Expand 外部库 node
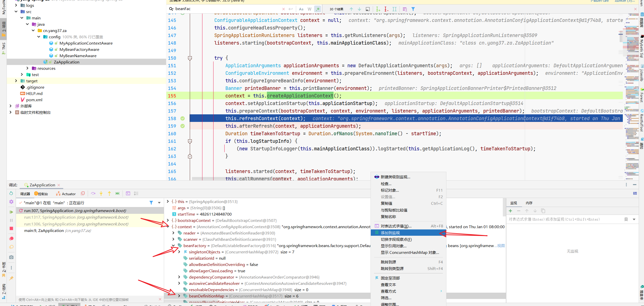Viewport: 644px width, 306px height. click(x=10, y=106)
